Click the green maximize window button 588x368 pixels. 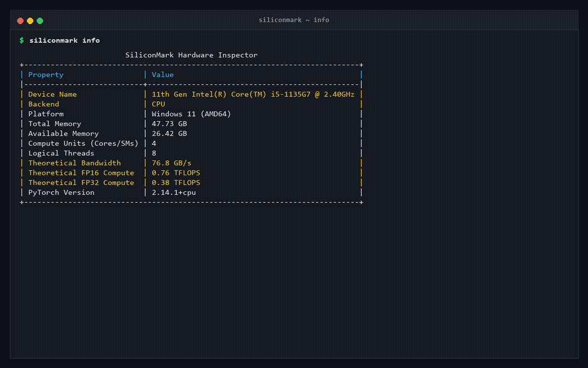tap(40, 21)
